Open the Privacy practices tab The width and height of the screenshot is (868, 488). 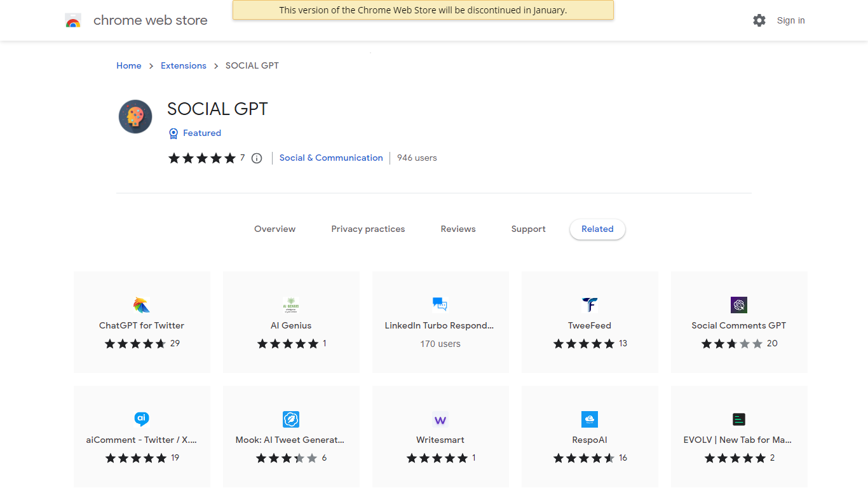(368, 229)
